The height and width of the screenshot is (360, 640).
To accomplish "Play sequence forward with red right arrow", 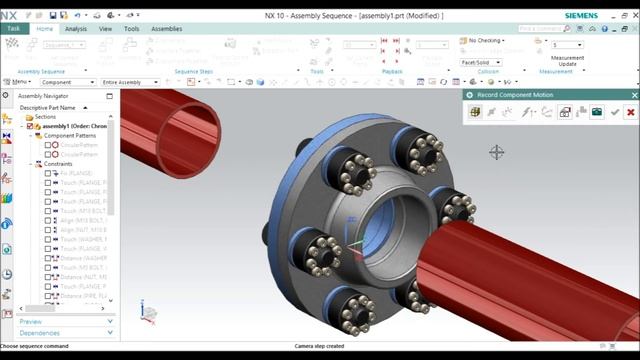I will (397, 61).
